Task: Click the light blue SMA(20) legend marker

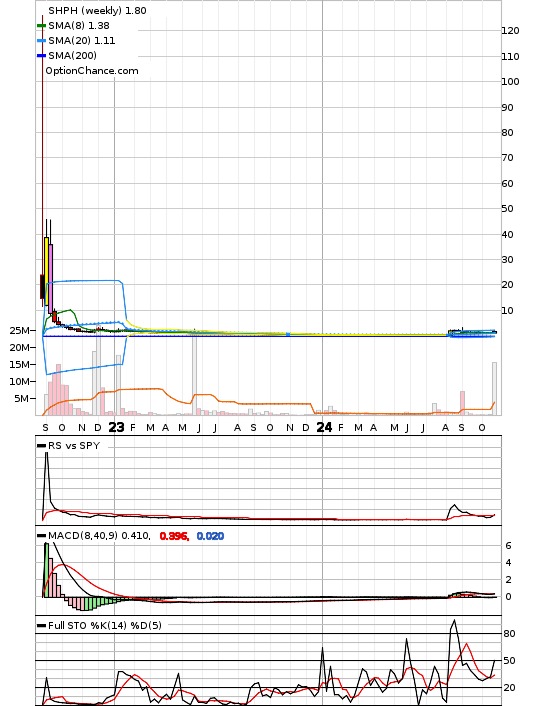Action: coord(41,41)
